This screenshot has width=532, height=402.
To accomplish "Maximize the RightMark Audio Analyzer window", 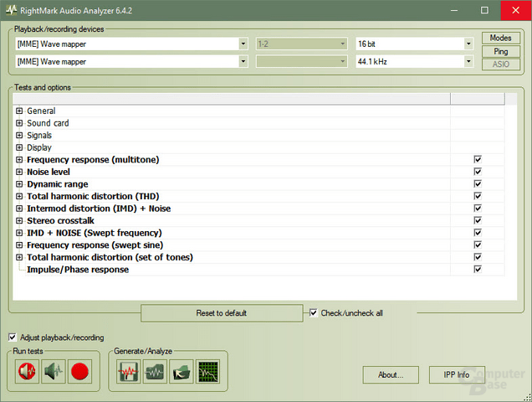I will point(484,10).
